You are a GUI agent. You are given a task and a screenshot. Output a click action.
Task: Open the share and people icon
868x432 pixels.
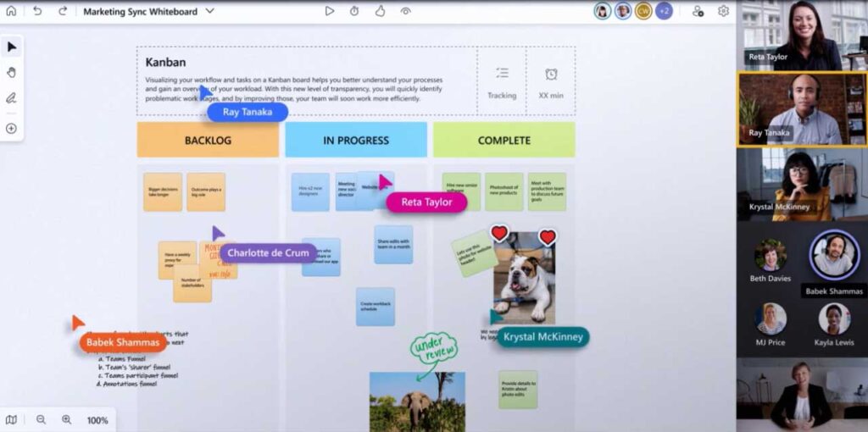click(698, 11)
